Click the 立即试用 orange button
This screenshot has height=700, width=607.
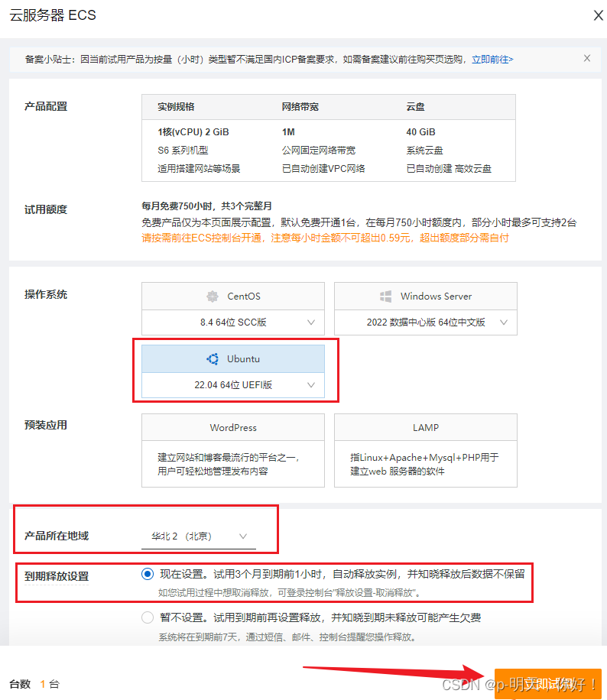click(548, 683)
